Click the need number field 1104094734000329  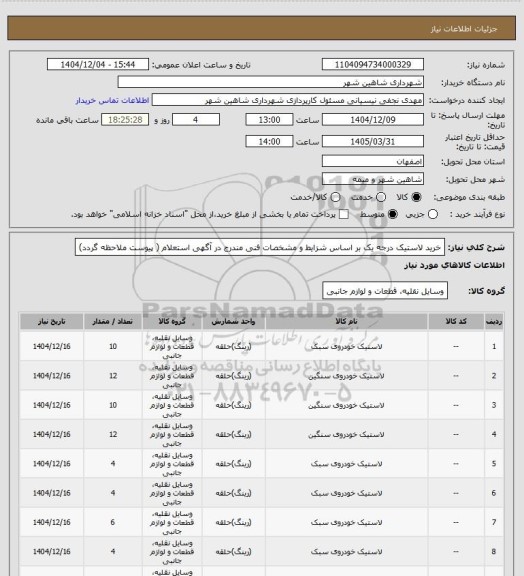pyautogui.click(x=373, y=64)
